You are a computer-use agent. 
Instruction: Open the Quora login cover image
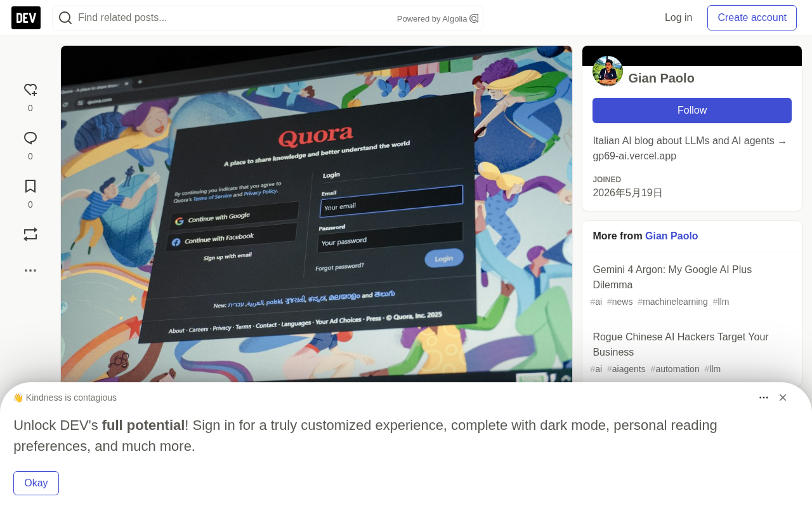(x=317, y=214)
